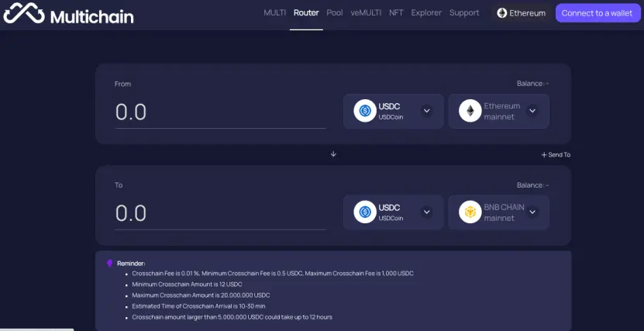
Task: Focus the From amount input field
Action: click(x=220, y=112)
